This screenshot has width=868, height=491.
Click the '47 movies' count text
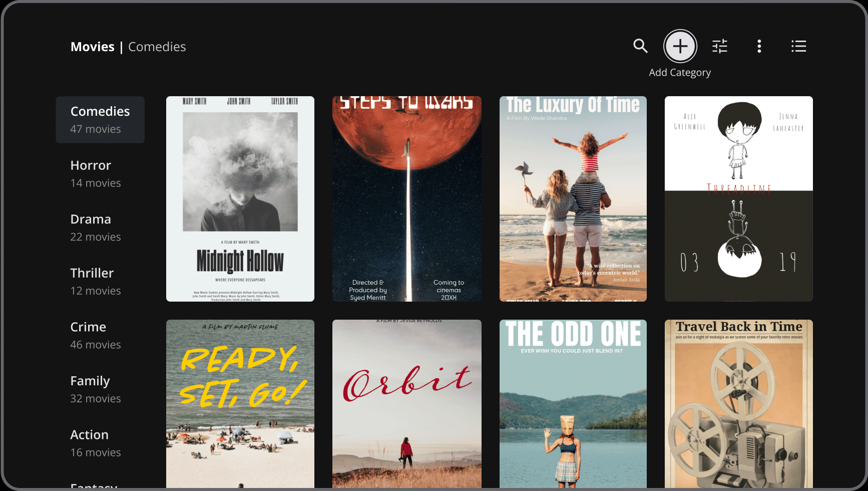(96, 129)
